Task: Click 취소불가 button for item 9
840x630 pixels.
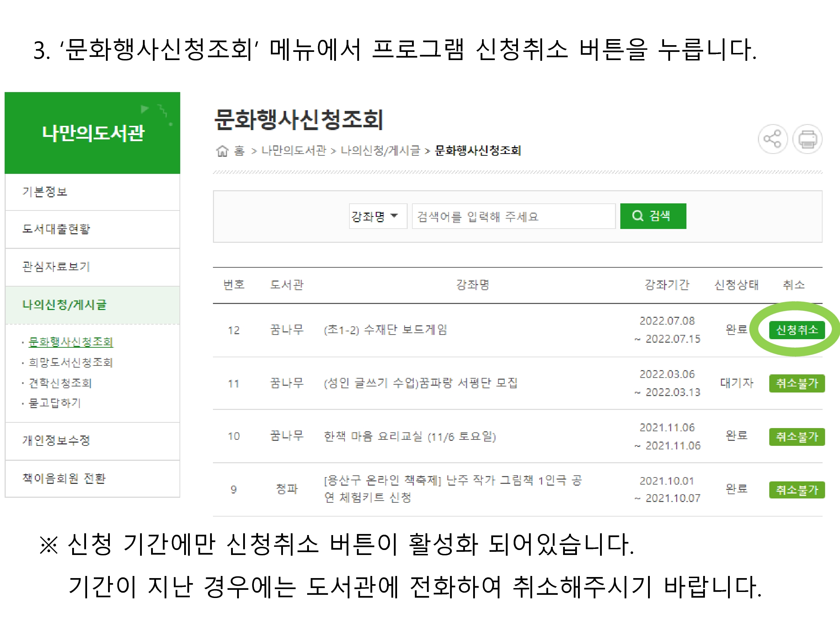Action: (796, 490)
